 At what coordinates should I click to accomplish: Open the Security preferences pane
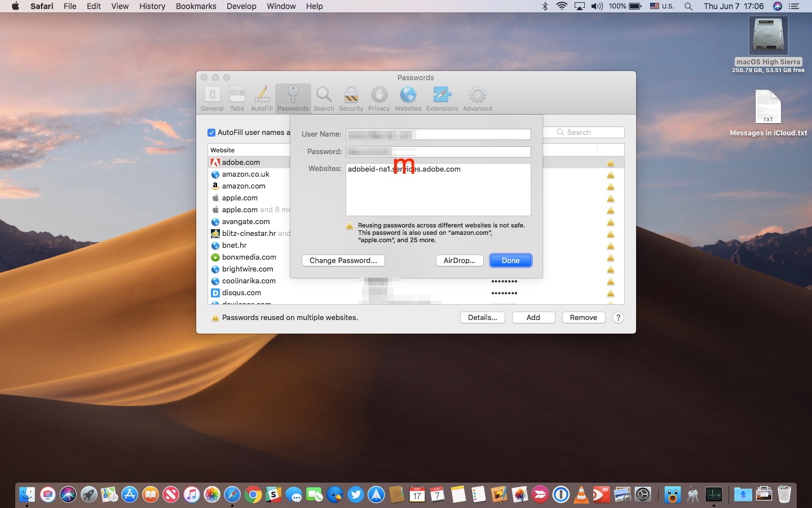point(351,97)
